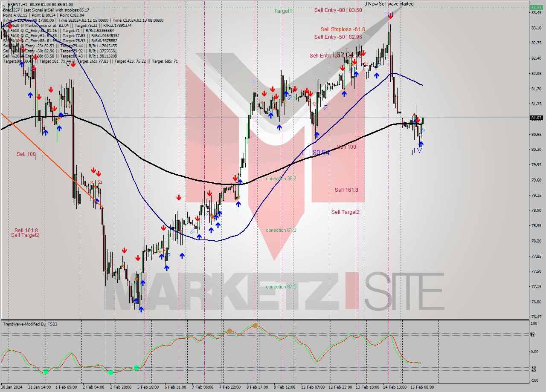The height and width of the screenshot is (392, 546).
Task: Click the '6 Feb 11:00' time axis label
Action: coord(175,387)
